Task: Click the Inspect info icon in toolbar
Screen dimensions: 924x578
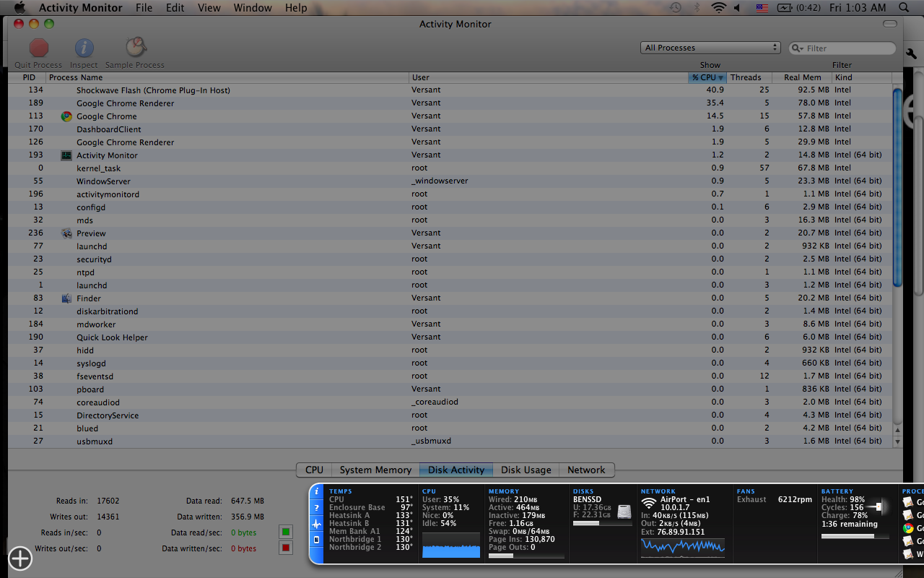Action: click(84, 48)
